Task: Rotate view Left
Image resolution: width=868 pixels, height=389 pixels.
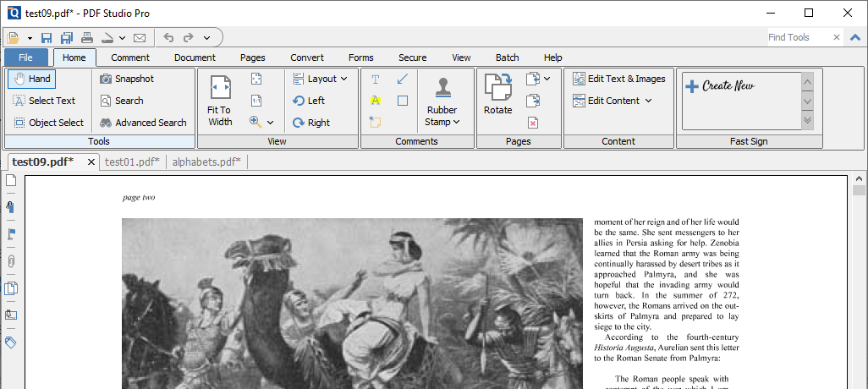Action: (309, 101)
